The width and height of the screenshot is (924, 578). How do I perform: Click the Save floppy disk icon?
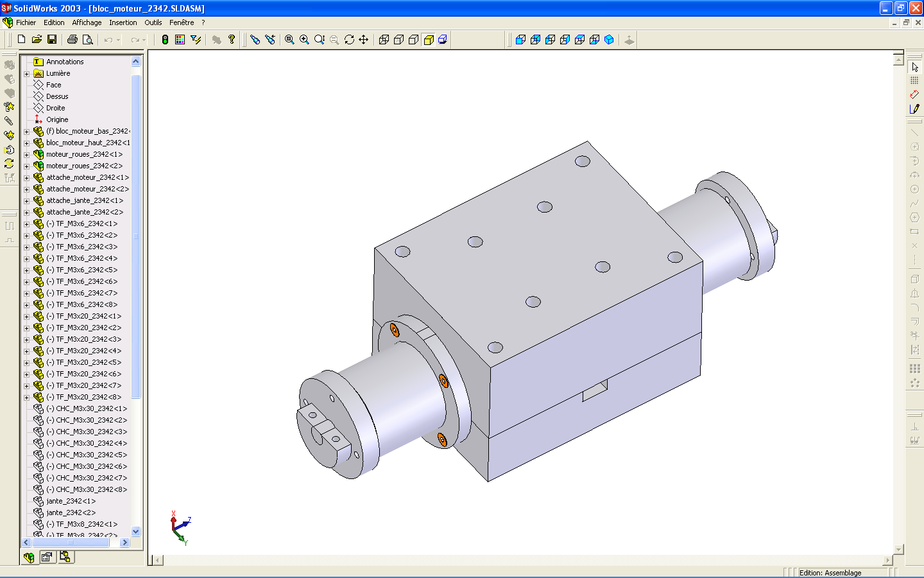click(x=52, y=40)
